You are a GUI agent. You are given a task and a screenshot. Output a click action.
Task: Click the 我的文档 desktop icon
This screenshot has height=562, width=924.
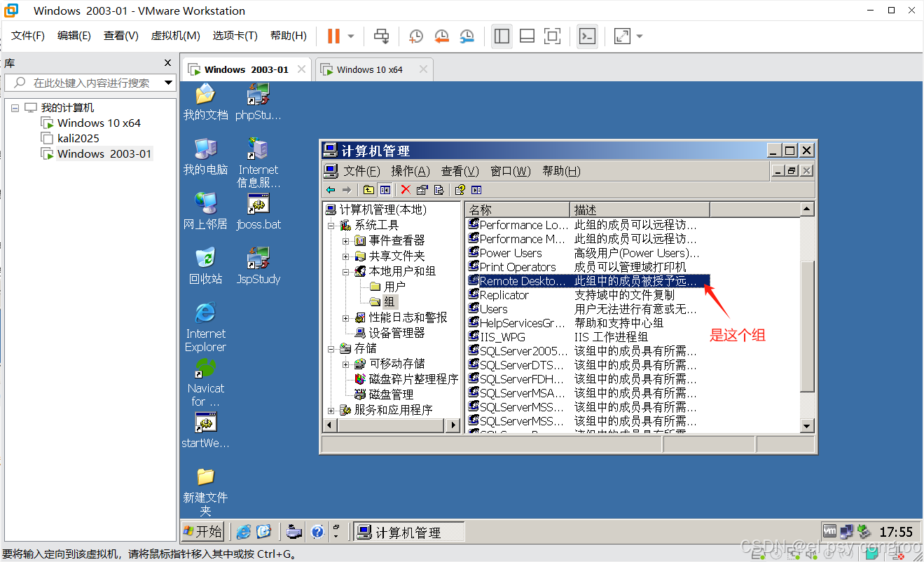[205, 102]
